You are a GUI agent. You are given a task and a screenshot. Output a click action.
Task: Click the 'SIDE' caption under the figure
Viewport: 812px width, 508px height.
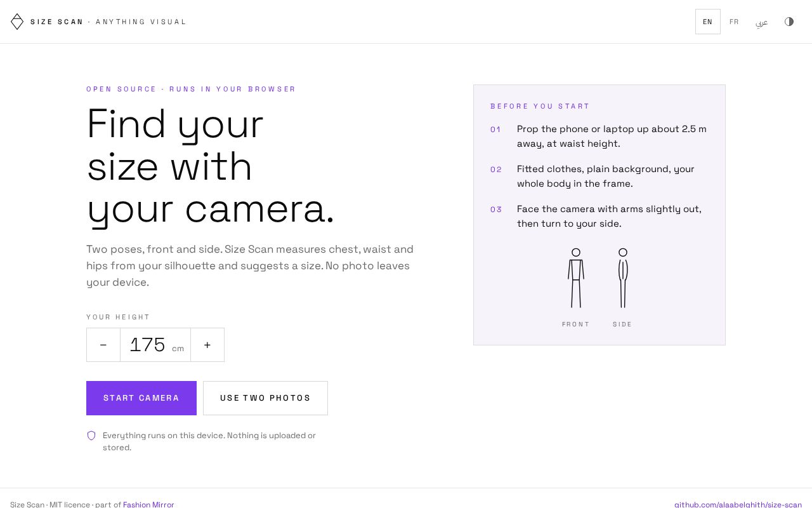(622, 324)
